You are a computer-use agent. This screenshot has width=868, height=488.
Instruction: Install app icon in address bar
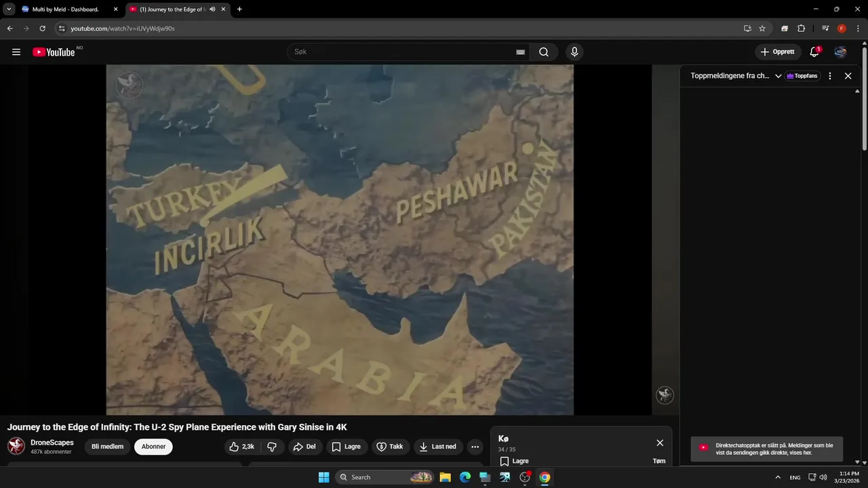pyautogui.click(x=747, y=28)
